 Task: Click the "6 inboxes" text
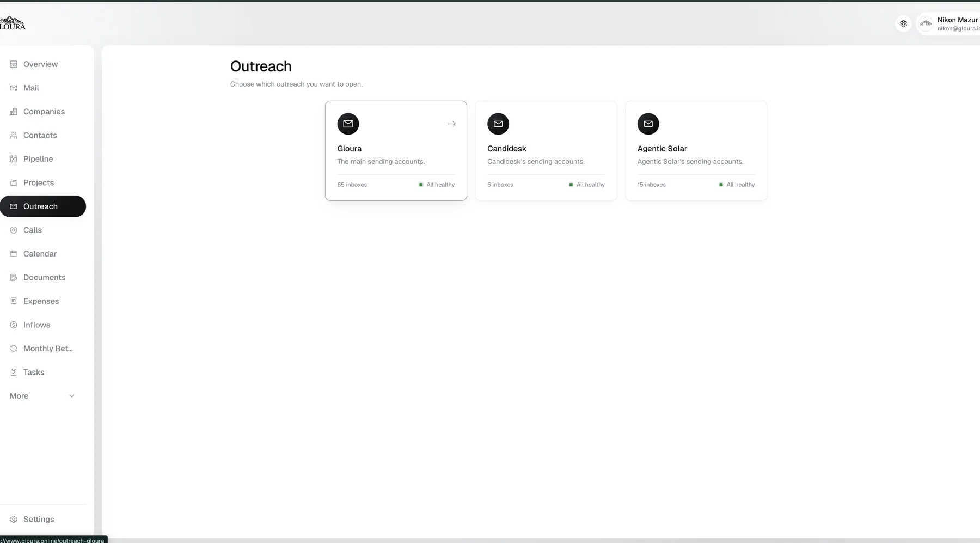click(500, 185)
